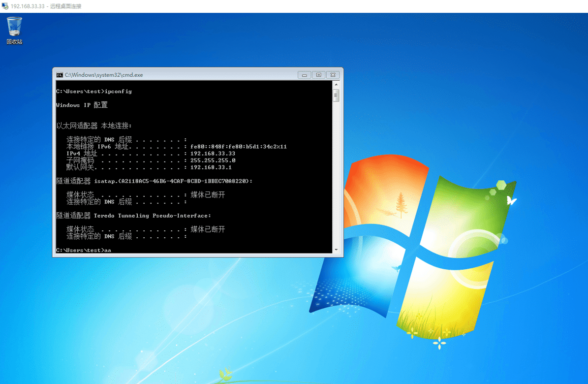Click the '192.168.33.33 - 远程桌面连接' title

point(46,6)
